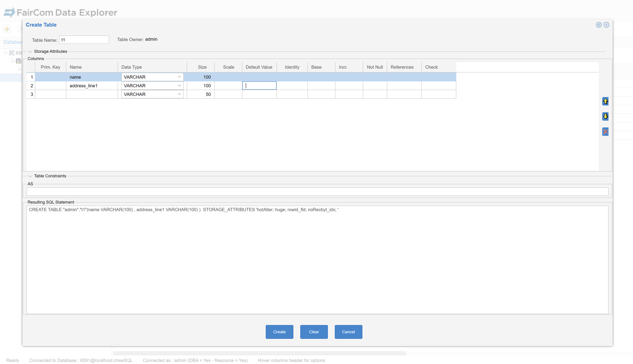Click the 'address_line1' name cell

pos(92,86)
